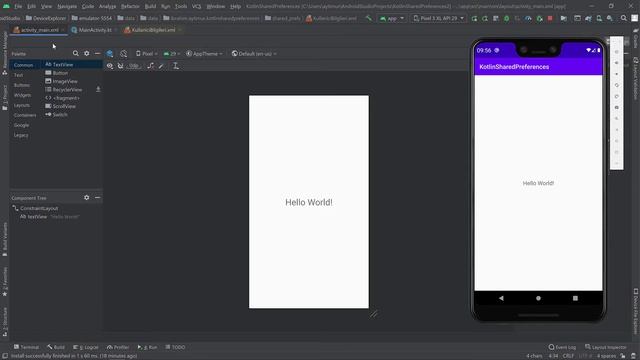Select the Design surface layers icon
640x360 pixels.
click(110, 53)
